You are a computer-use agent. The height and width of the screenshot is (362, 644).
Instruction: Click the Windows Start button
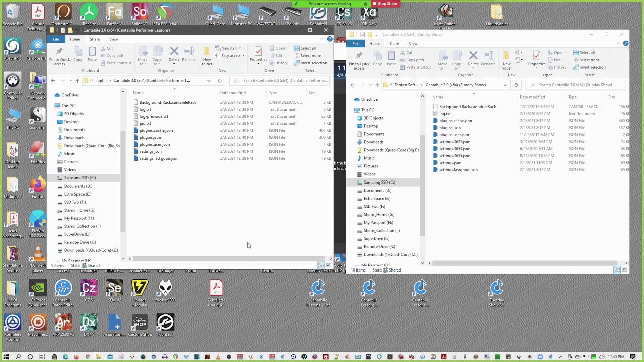tap(6, 357)
